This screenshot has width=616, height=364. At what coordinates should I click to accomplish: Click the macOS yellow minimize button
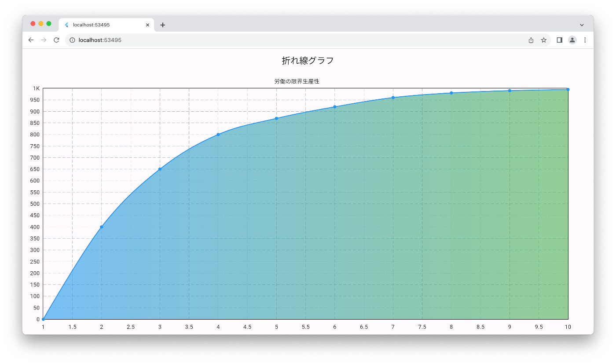tap(41, 24)
